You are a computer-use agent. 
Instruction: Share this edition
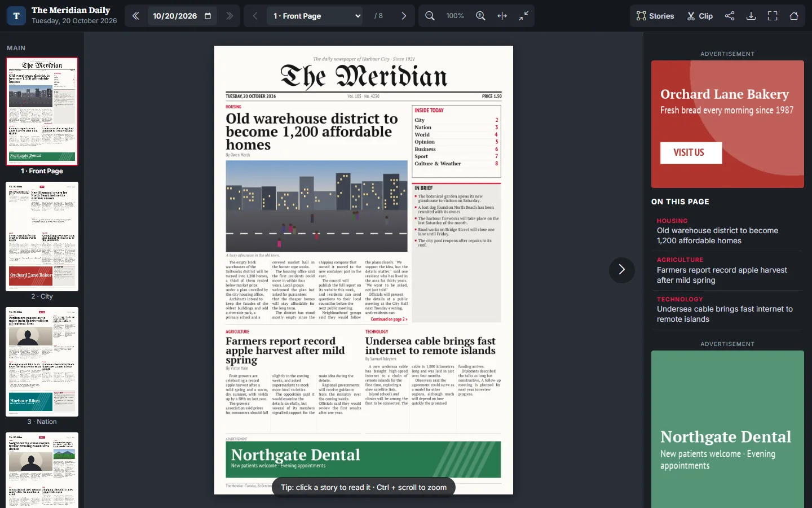[730, 16]
